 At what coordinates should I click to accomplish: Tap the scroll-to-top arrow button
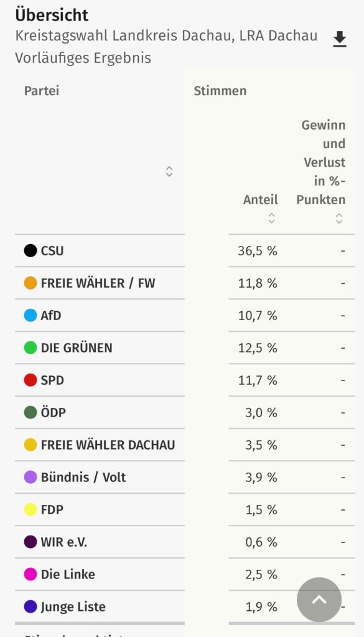tap(319, 599)
